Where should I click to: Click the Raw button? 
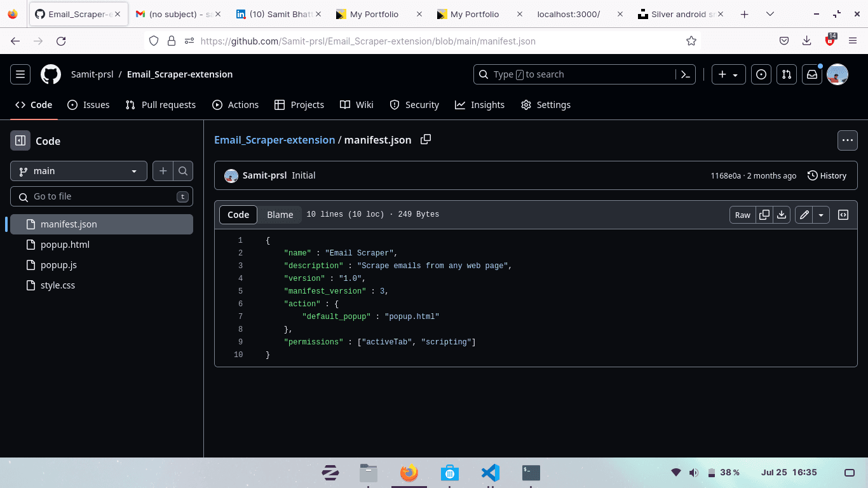tap(742, 215)
